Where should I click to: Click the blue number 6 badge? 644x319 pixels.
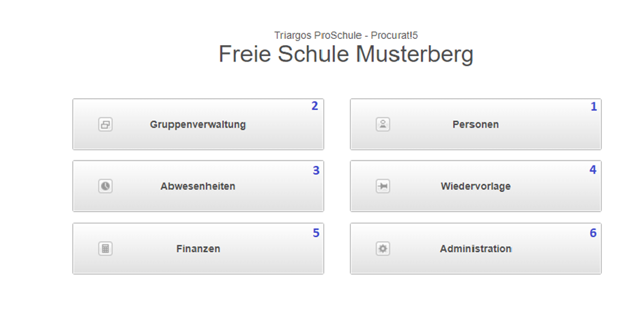pos(593,233)
